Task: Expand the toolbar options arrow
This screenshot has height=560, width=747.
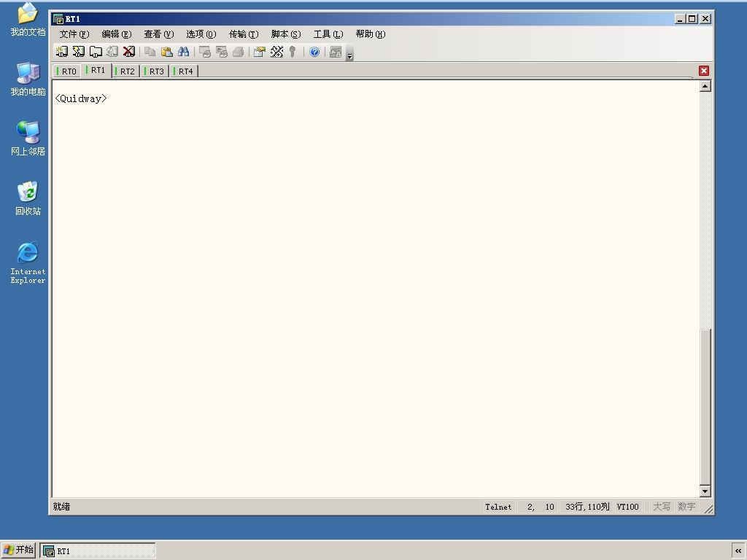Action: (349, 53)
